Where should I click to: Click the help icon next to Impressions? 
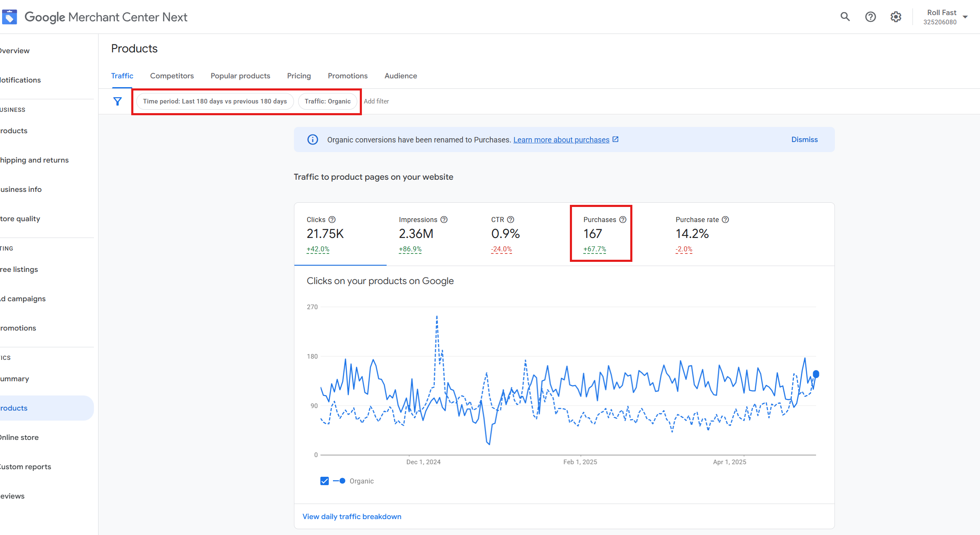point(444,220)
